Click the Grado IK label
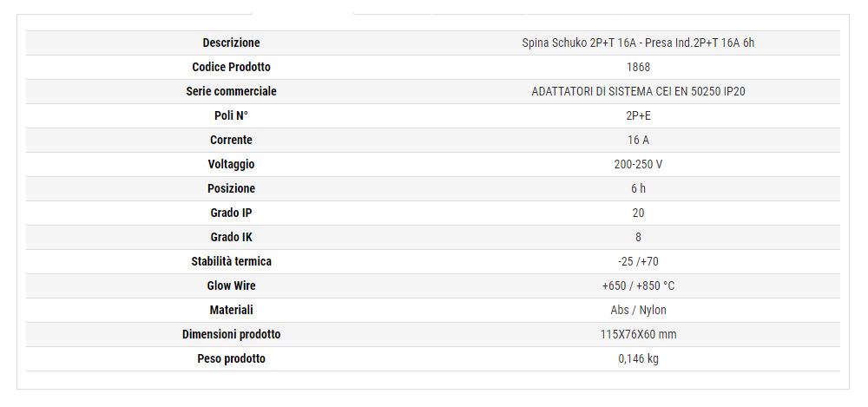This screenshot has height=407, width=868. coord(231,237)
